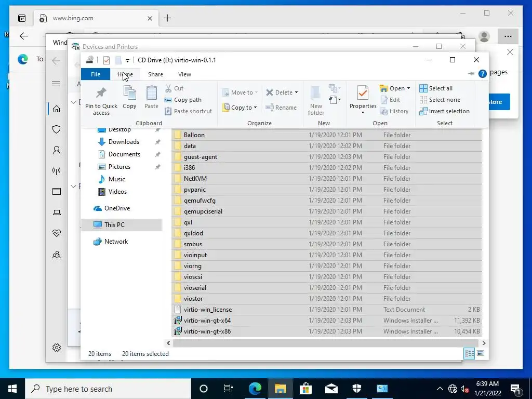
Task: Open Windows Security settings gear
Action: pos(57,348)
